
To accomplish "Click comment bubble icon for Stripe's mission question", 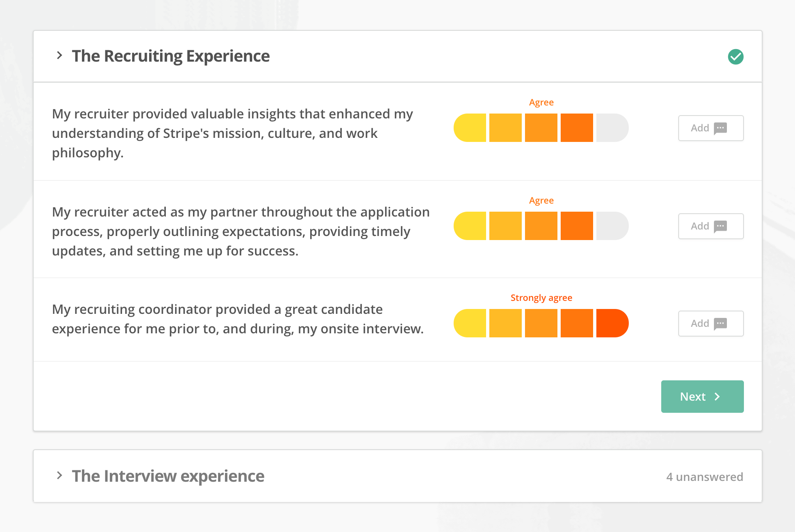I will pos(720,128).
